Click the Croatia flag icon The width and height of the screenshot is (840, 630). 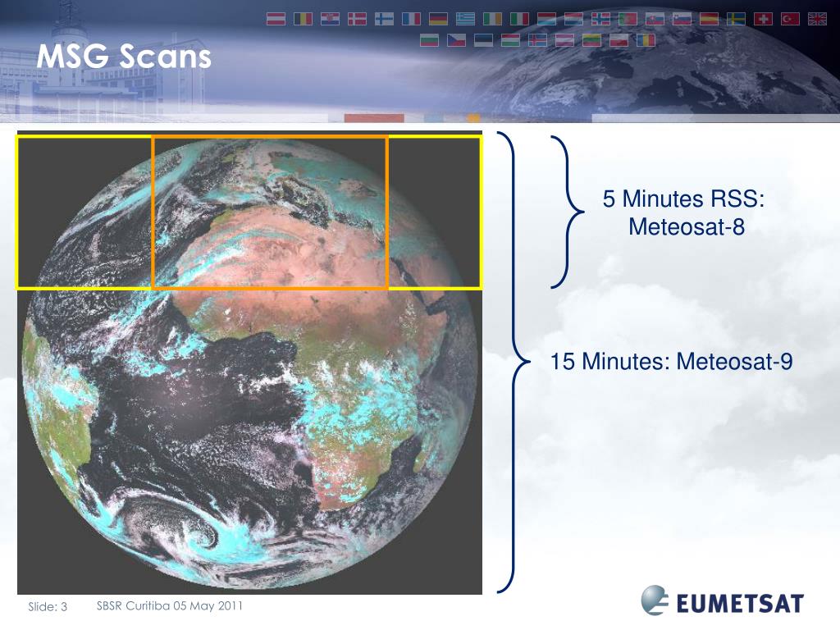[x=330, y=20]
